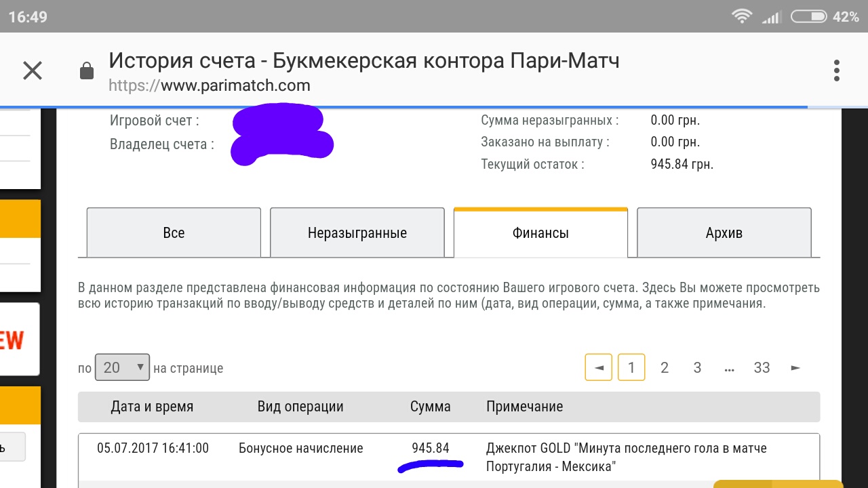Tap the cellular signal icon

coord(771,17)
